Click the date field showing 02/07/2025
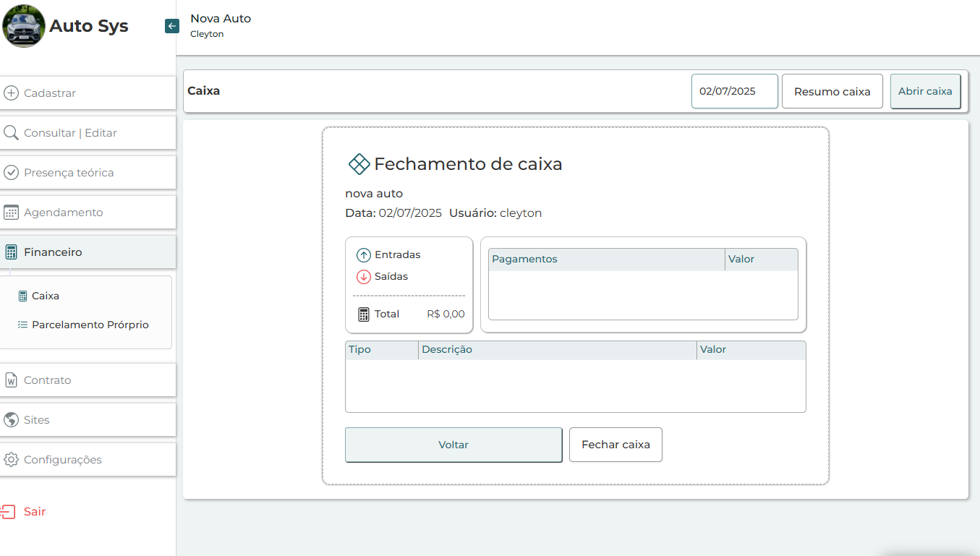The width and height of the screenshot is (980, 556). 734,91
